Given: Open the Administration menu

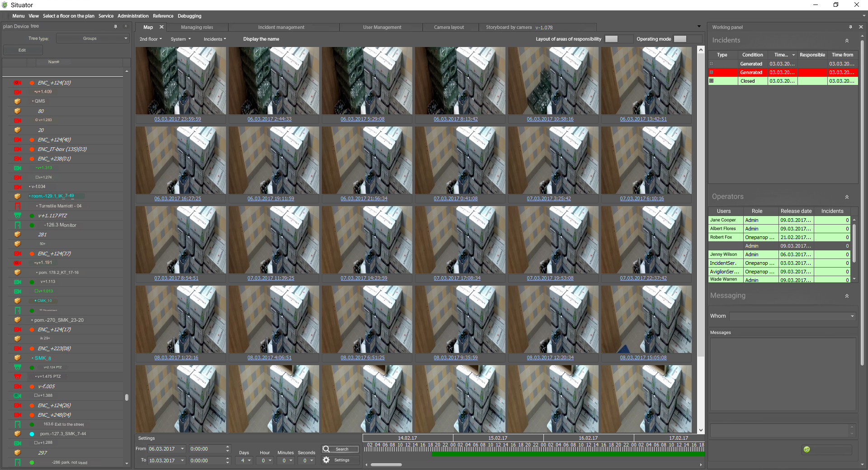Looking at the screenshot, I should click(133, 16).
